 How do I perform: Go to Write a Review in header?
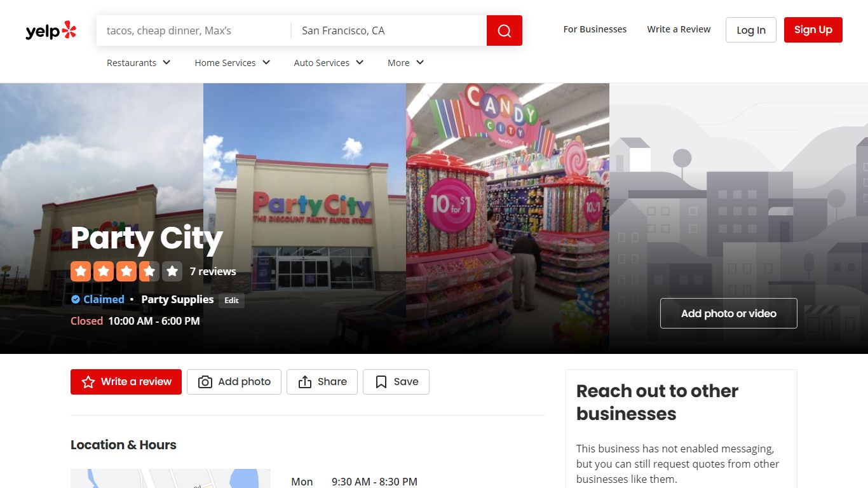pos(679,29)
